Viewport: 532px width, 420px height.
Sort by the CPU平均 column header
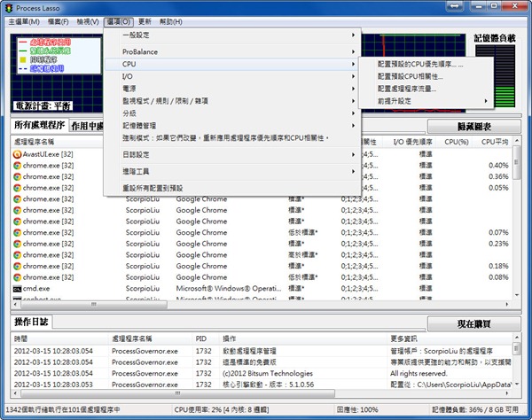click(494, 142)
